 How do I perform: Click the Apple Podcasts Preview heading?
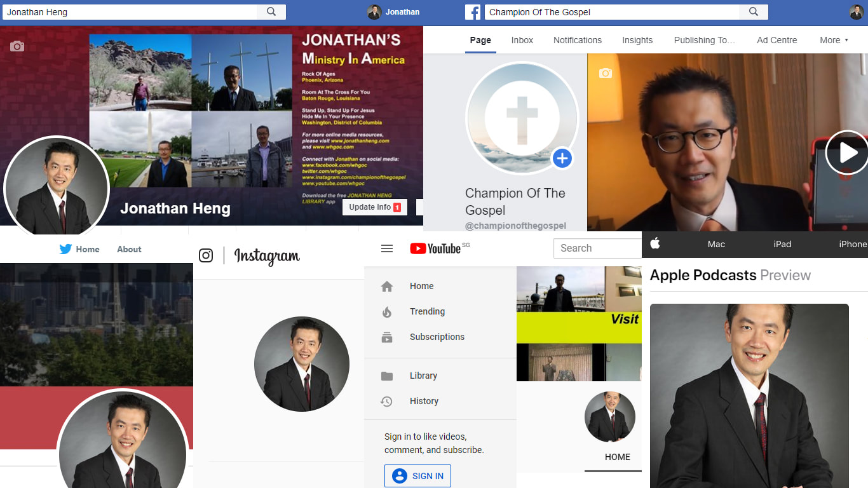pyautogui.click(x=730, y=275)
